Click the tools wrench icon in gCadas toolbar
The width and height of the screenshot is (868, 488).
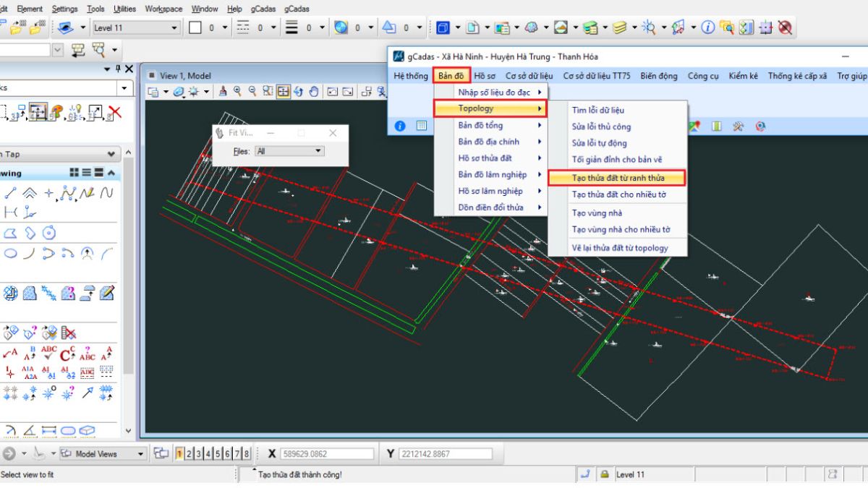(x=738, y=126)
